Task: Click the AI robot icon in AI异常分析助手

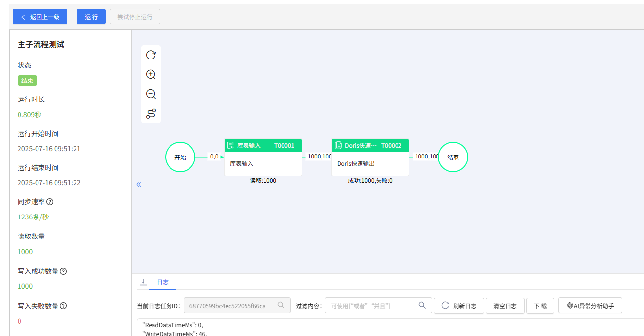Action: (x=569, y=305)
